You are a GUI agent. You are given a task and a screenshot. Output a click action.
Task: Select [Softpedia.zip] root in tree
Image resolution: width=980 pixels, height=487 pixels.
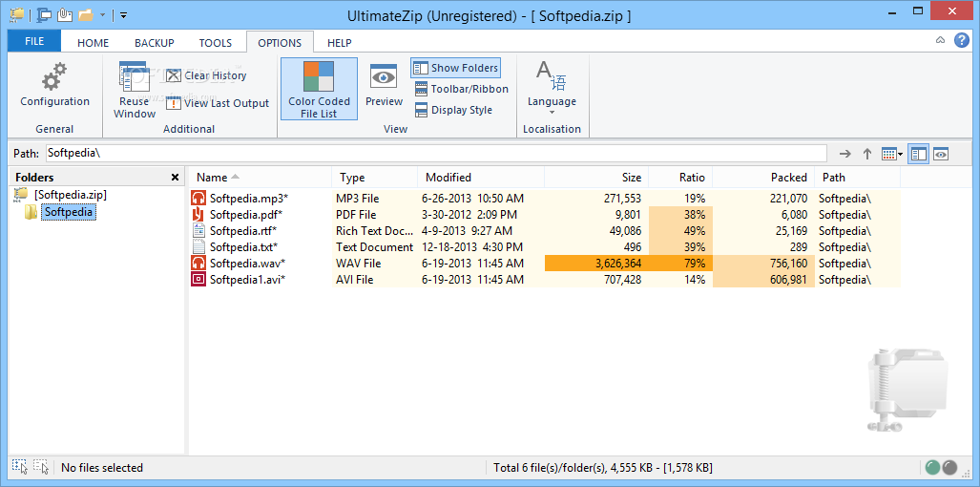[70, 195]
